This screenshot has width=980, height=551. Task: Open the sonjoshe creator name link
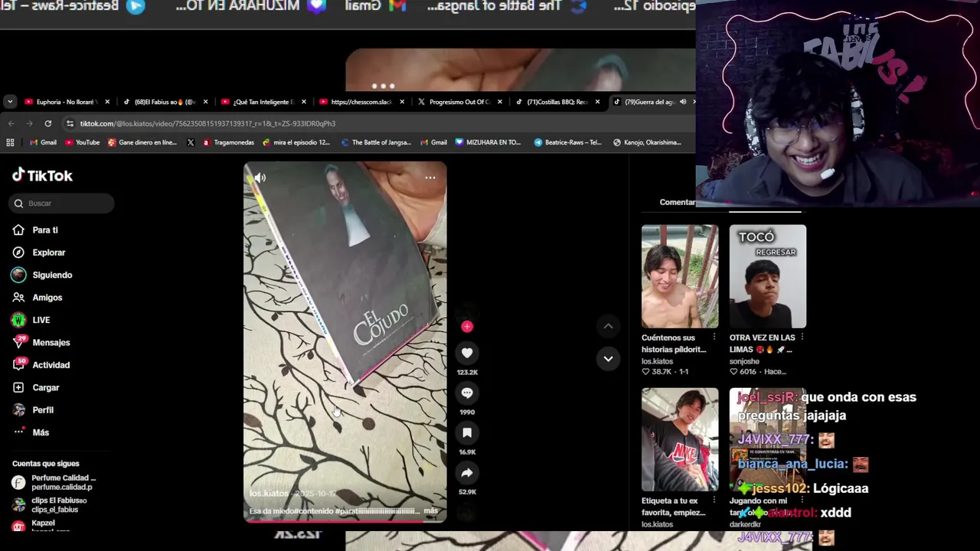[x=744, y=361]
